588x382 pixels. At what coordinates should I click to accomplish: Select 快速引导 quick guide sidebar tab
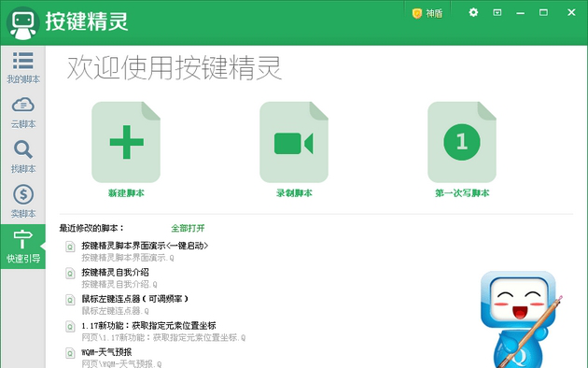click(23, 247)
